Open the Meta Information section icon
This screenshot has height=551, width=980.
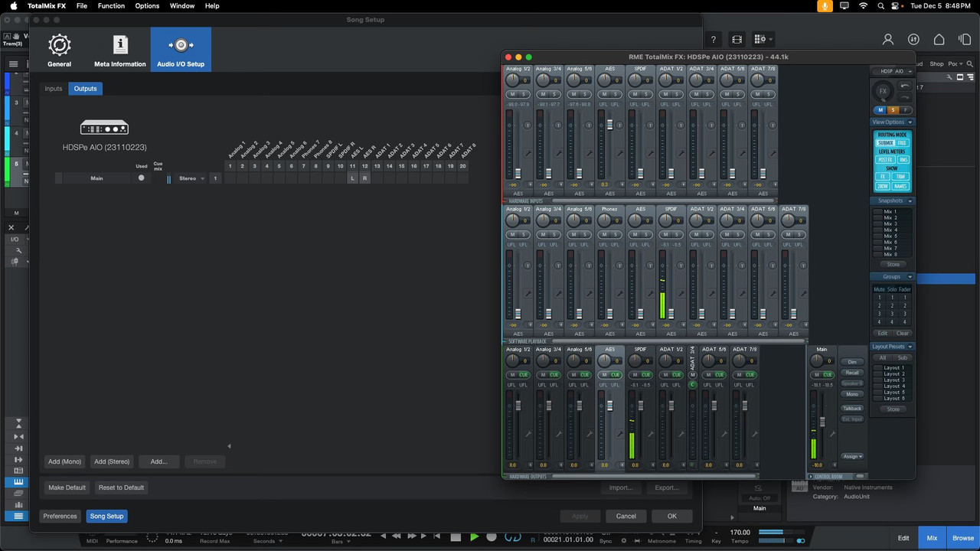tap(120, 44)
